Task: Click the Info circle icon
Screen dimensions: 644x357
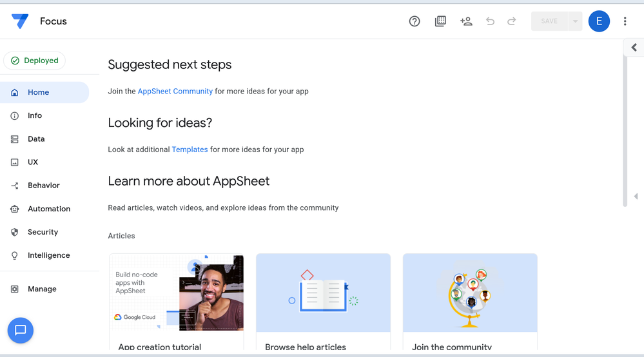Action: pyautogui.click(x=15, y=116)
